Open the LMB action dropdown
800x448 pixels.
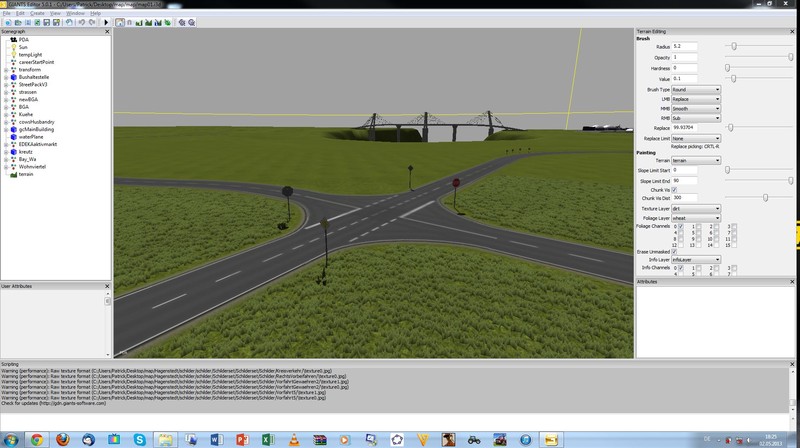click(696, 99)
